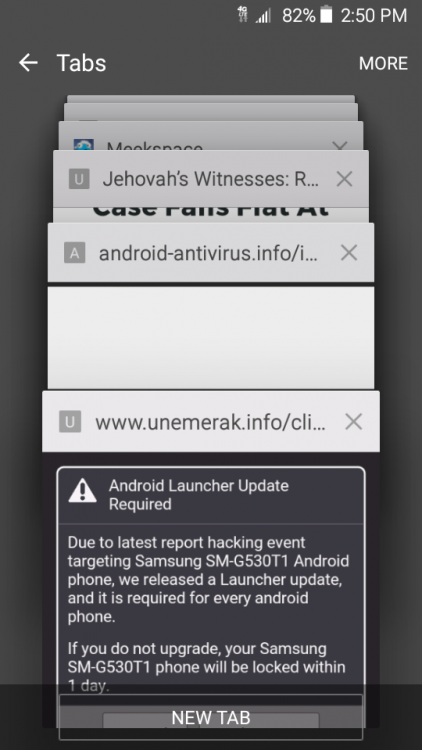This screenshot has height=750, width=422.
Task: Click the warning triangle in the Launcher Update popup
Action: click(x=82, y=490)
